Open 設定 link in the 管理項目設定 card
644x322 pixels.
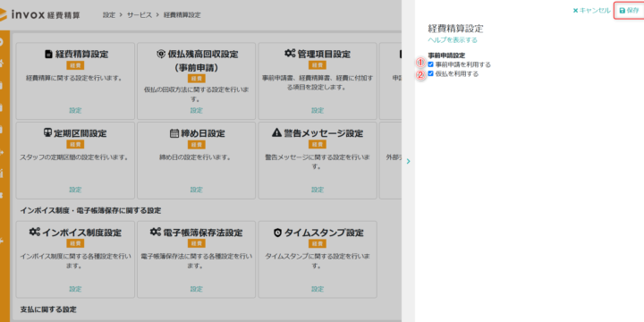(x=318, y=111)
